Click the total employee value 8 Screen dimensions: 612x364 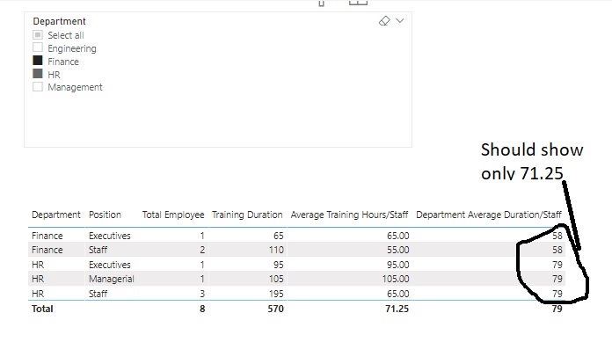pyautogui.click(x=202, y=309)
